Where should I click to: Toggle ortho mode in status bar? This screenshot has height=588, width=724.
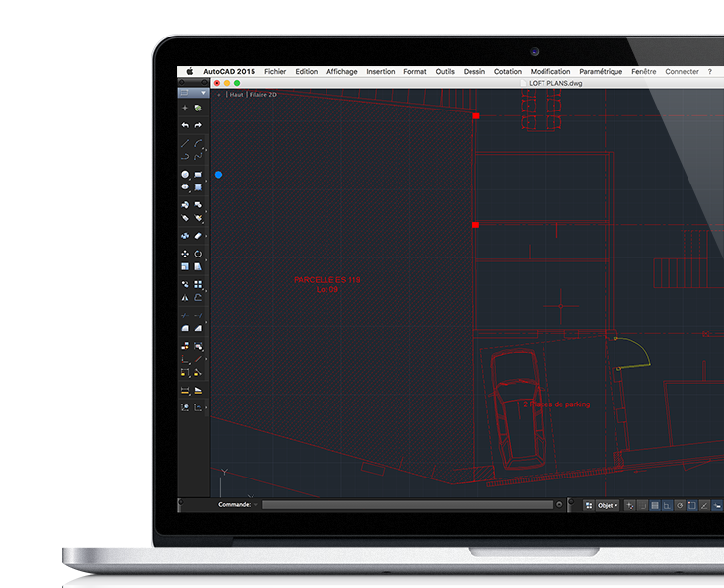click(667, 506)
